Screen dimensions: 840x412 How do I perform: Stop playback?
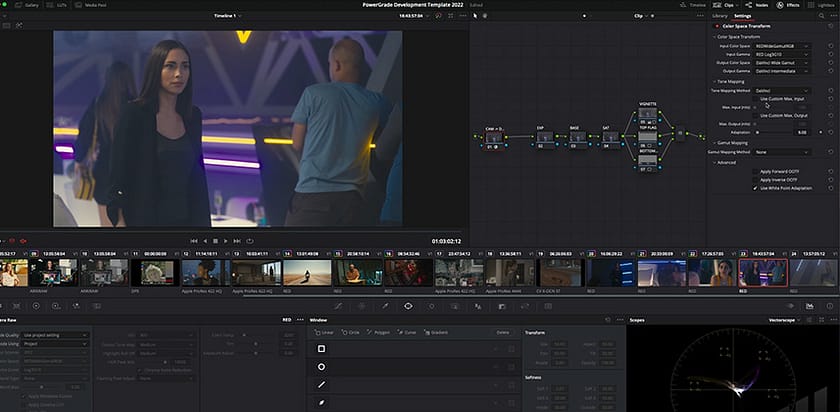click(x=215, y=241)
